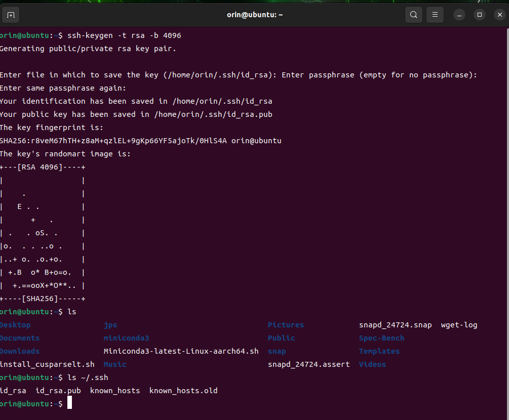Click the identification saved path line
Image resolution: width=509 pixels, height=420 pixels.
[136, 101]
